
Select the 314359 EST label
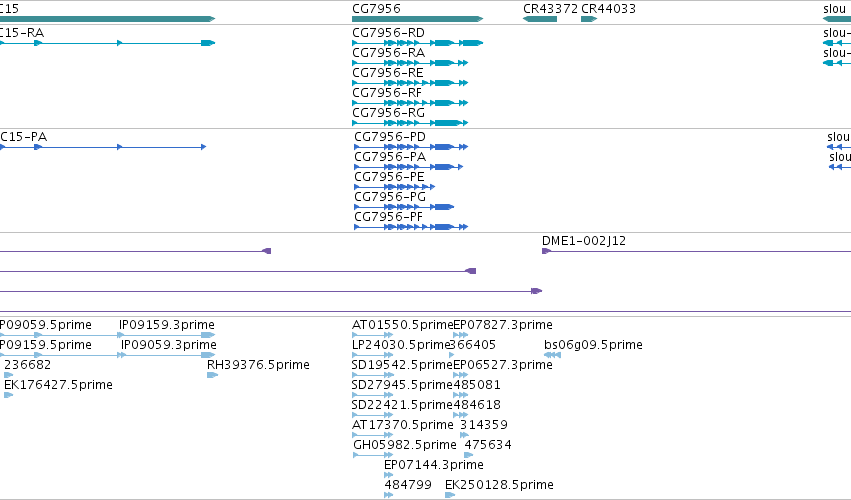tap(484, 425)
